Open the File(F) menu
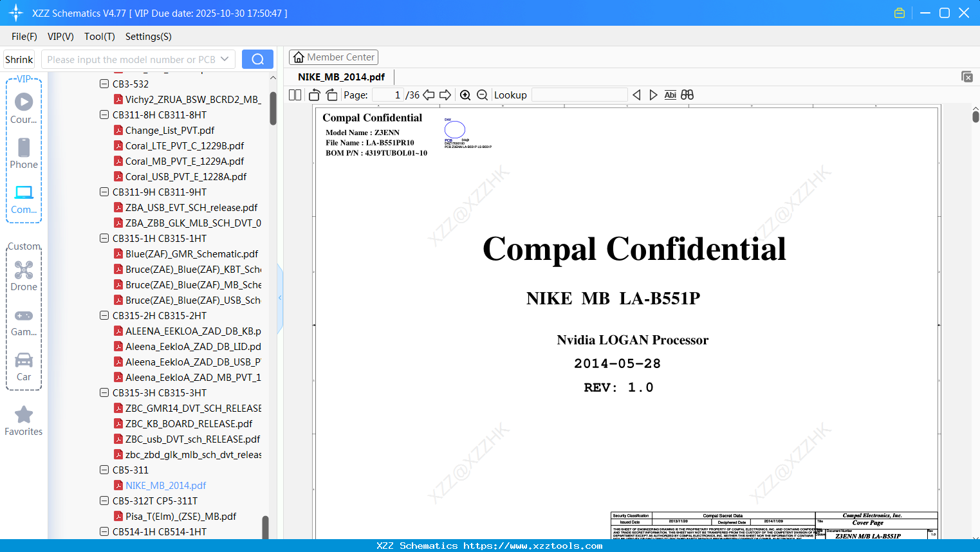980x552 pixels. 24,37
